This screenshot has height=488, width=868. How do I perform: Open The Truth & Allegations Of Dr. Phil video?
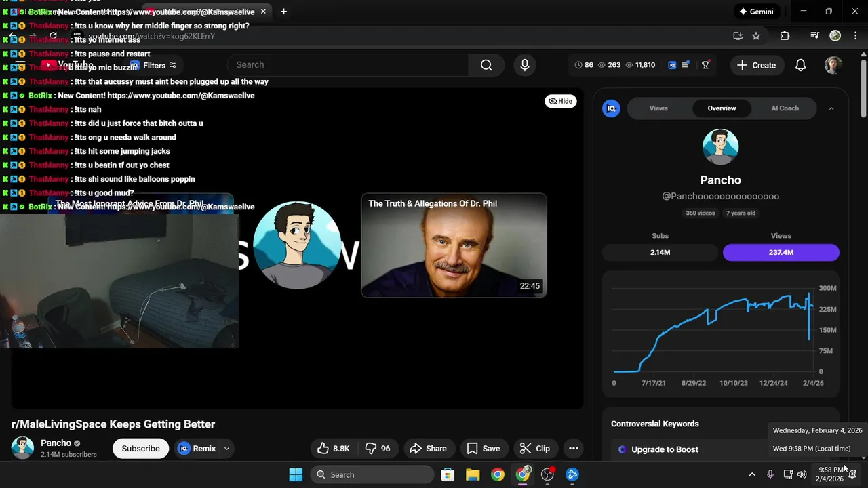click(x=454, y=245)
